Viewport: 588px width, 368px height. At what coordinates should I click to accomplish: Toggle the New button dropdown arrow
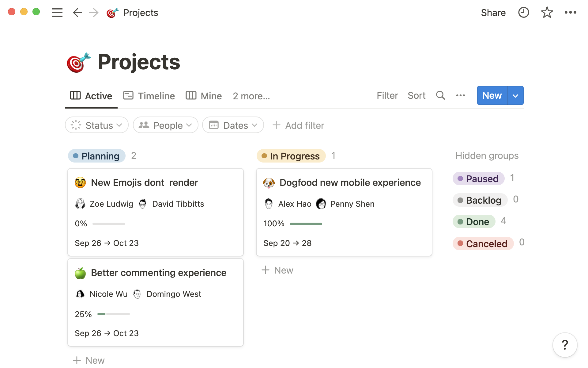coord(516,95)
